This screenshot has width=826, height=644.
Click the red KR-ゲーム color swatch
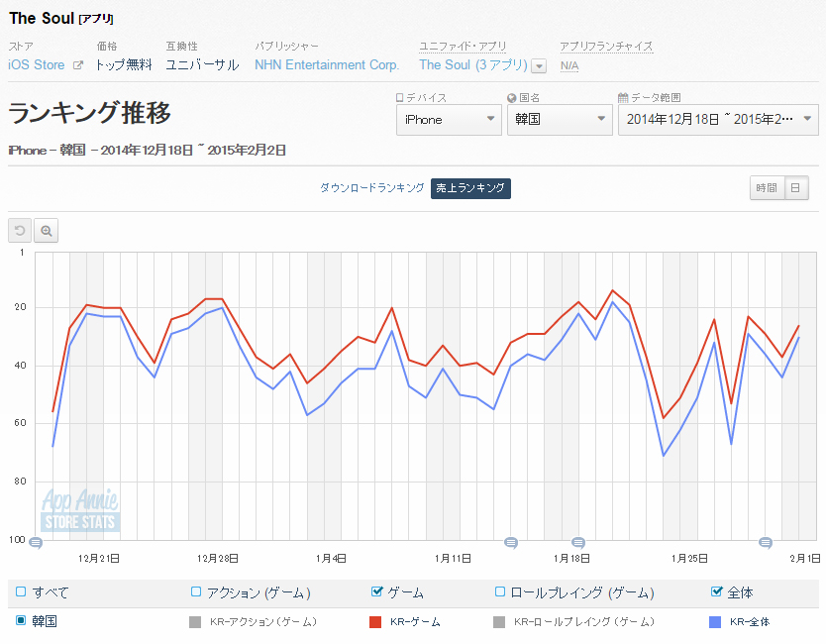click(375, 622)
